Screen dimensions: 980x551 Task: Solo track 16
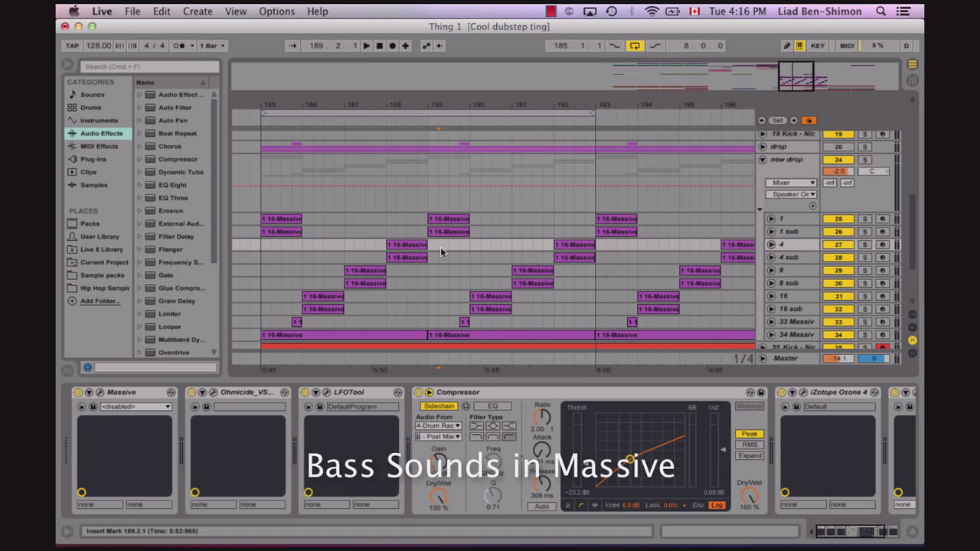pos(864,296)
